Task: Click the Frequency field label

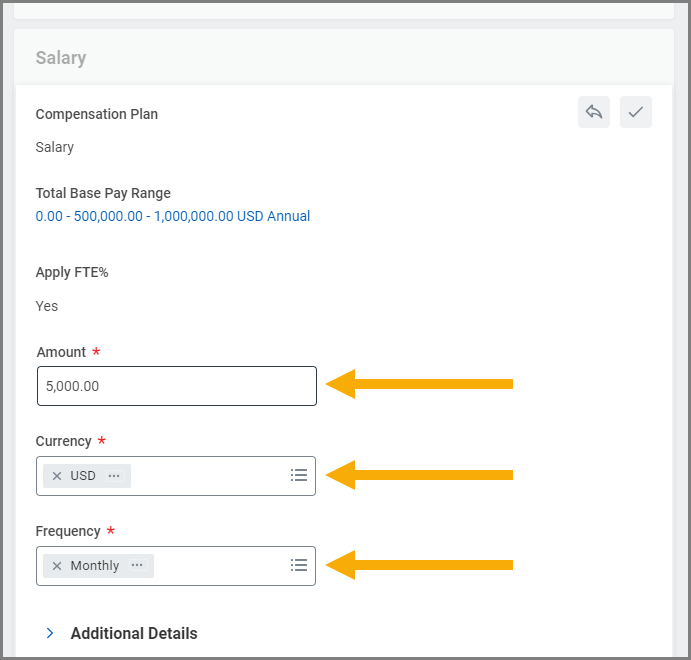Action: point(68,531)
